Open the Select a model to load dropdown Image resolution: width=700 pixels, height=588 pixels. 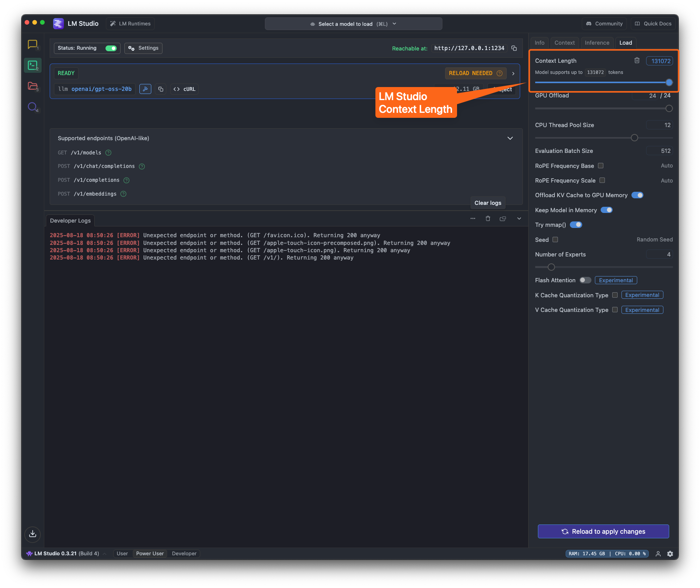pos(353,23)
